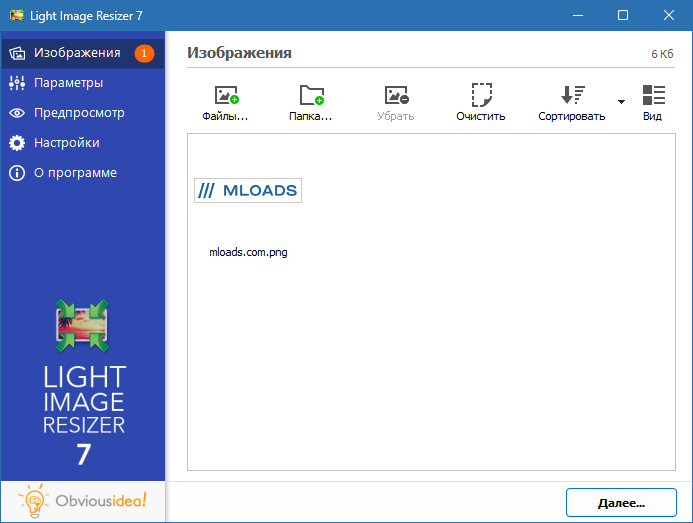Open the Obviousidea! logo link
The width and height of the screenshot is (693, 523).
(83, 501)
